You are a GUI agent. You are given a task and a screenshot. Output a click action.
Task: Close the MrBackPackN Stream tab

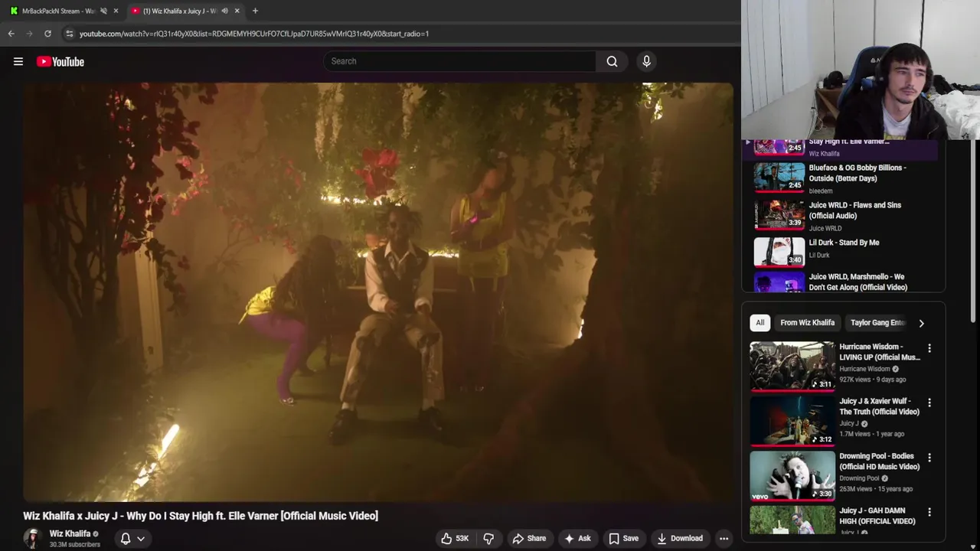116,11
